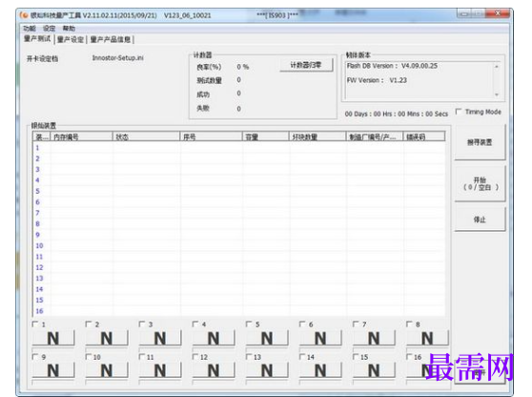This screenshot has height=397, width=532.
Task: Select device row 16 in the table
Action: tap(239, 311)
